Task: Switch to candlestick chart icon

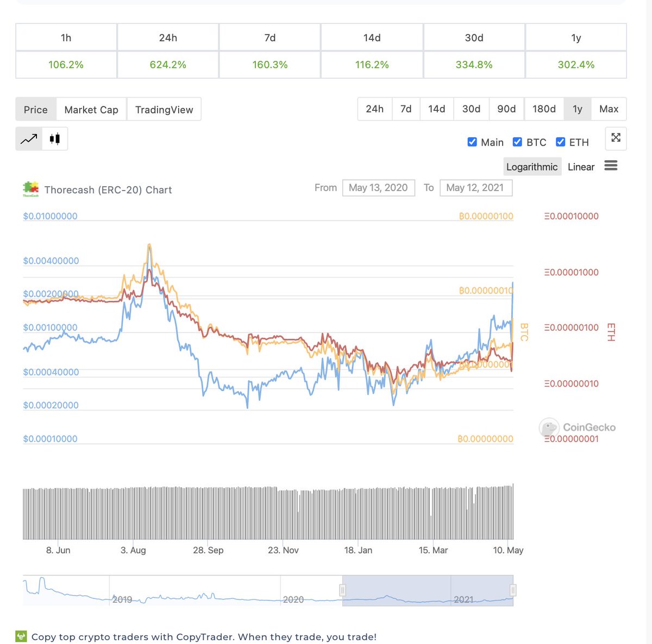Action: (55, 139)
